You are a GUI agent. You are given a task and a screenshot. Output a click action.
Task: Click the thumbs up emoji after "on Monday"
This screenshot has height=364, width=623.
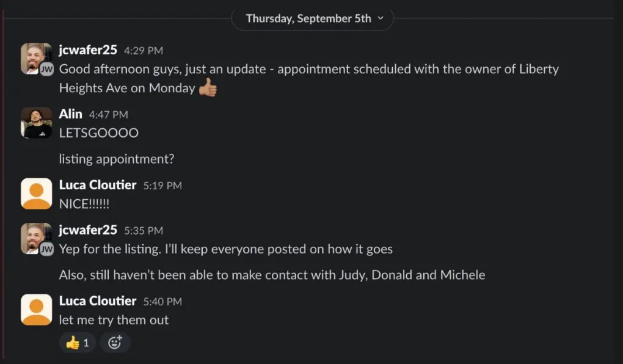click(208, 89)
